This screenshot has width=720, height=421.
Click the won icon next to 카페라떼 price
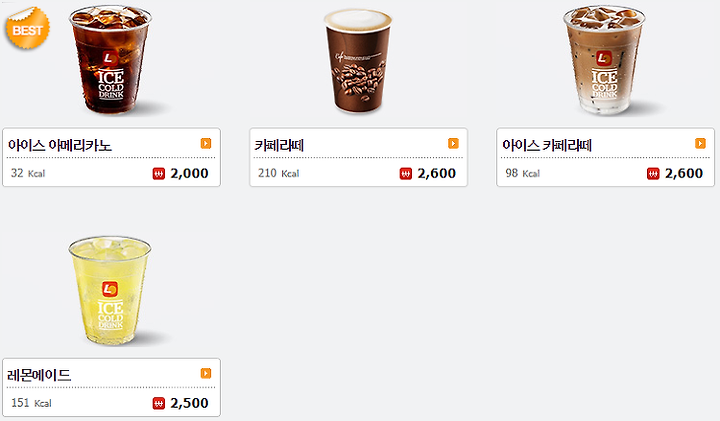[405, 174]
